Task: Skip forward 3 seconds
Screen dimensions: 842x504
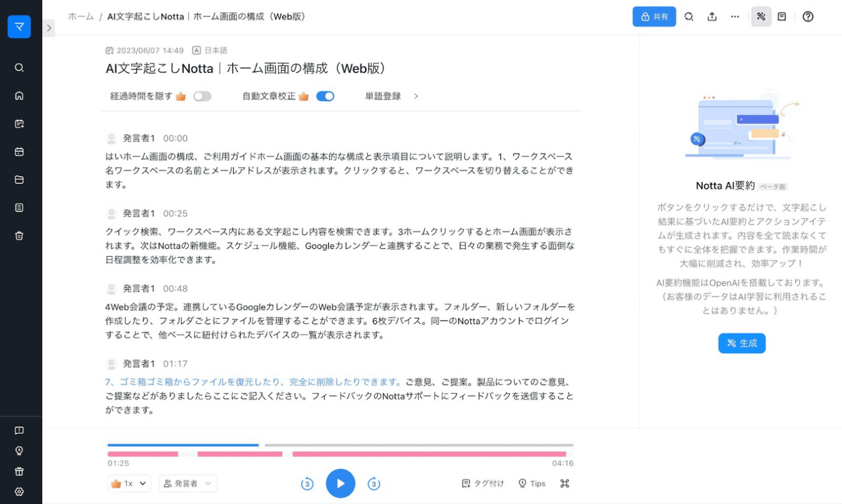Action: [374, 484]
